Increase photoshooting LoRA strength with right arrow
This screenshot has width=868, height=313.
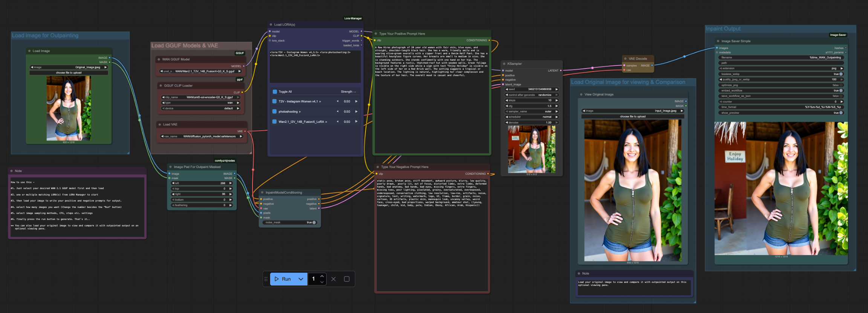point(356,111)
